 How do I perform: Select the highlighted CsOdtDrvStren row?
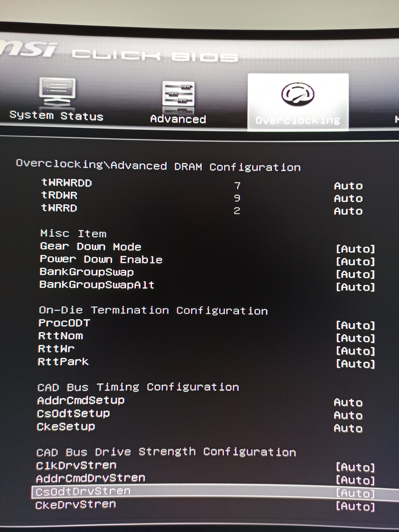click(83, 491)
